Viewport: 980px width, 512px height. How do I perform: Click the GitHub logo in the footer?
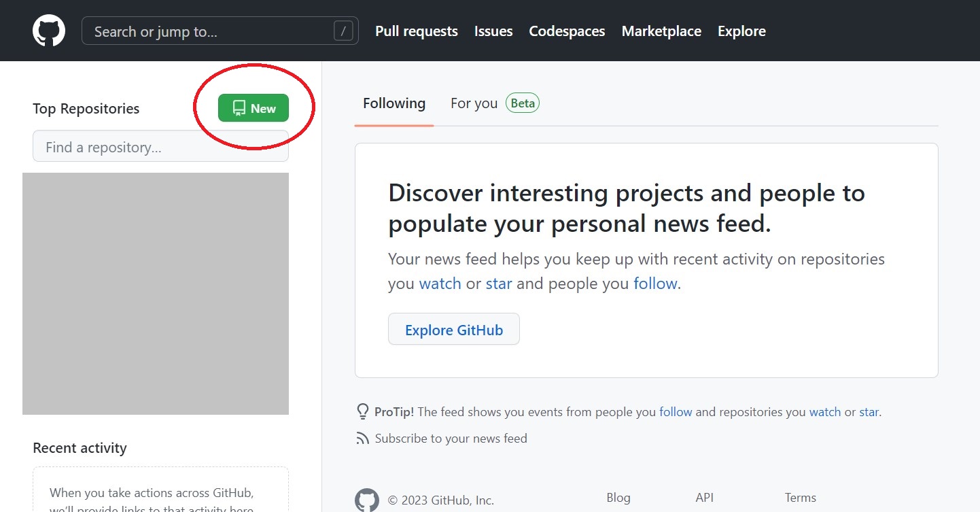[367, 500]
